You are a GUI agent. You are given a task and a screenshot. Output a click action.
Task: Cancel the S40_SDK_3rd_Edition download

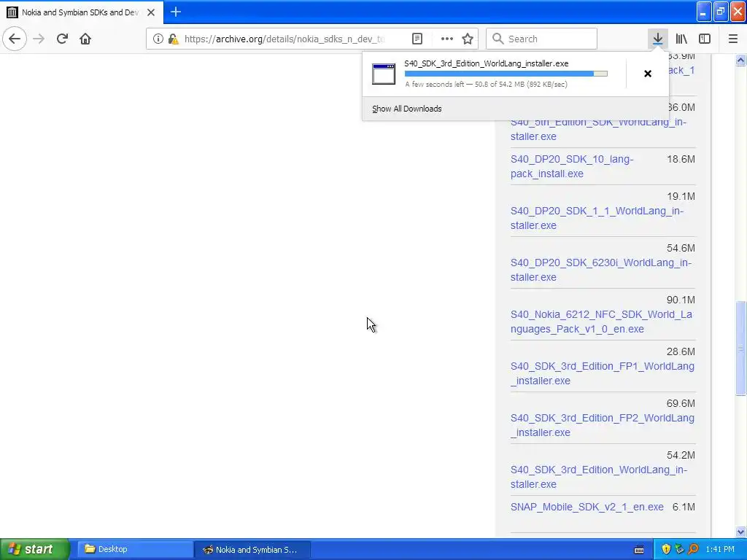tap(648, 74)
